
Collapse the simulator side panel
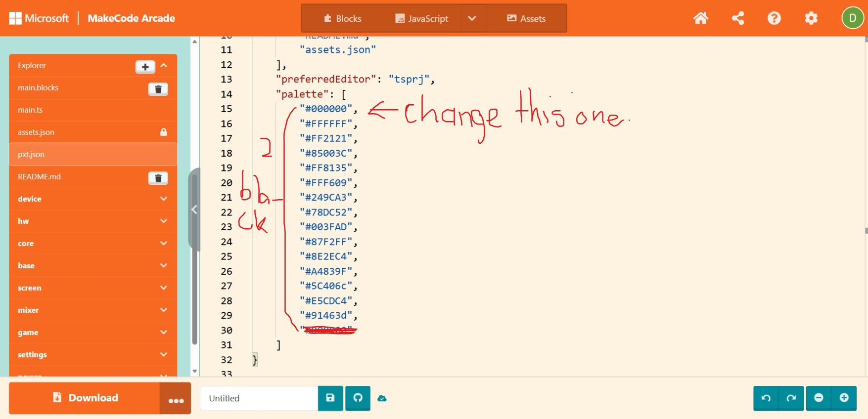point(194,209)
